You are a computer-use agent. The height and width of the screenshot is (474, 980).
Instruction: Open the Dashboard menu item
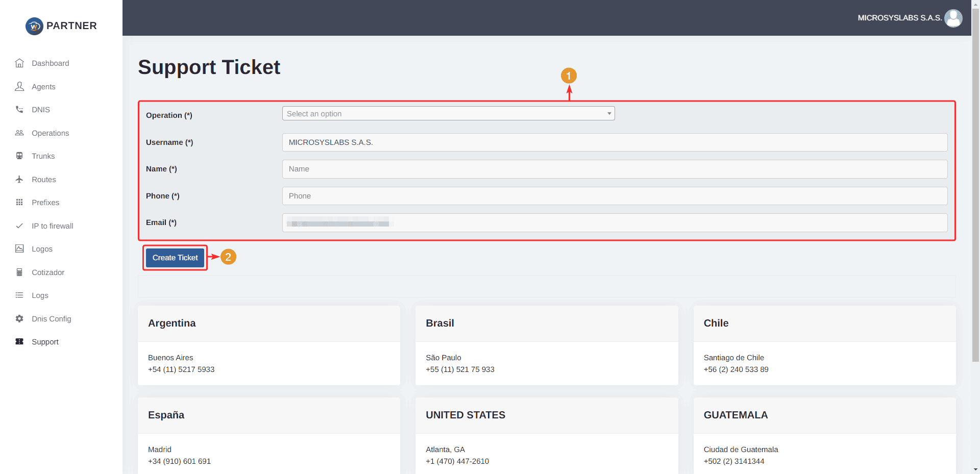(x=51, y=63)
